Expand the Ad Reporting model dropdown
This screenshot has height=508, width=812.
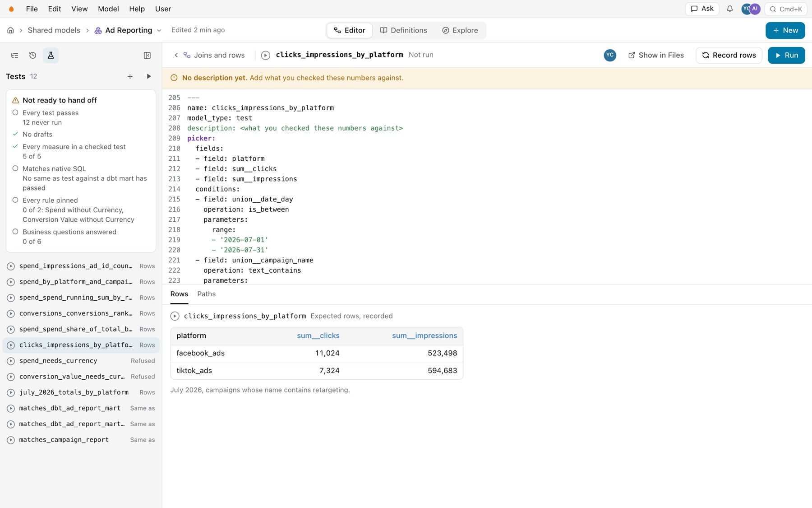pos(159,30)
